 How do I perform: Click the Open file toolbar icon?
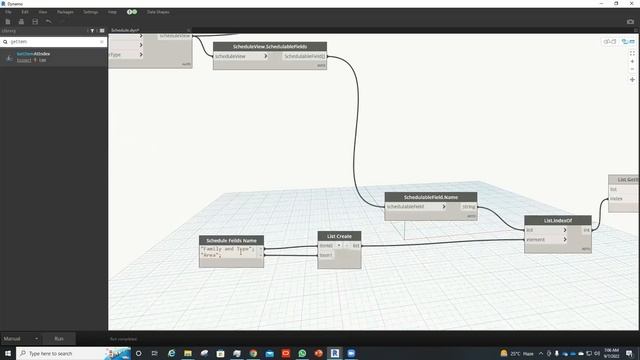pyautogui.click(x=21, y=22)
